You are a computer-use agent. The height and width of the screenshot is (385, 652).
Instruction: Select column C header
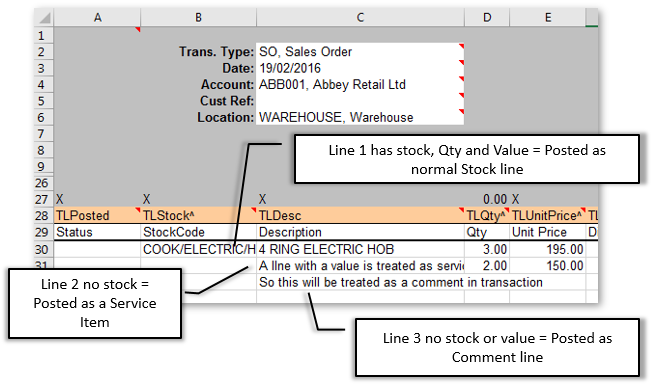point(360,18)
